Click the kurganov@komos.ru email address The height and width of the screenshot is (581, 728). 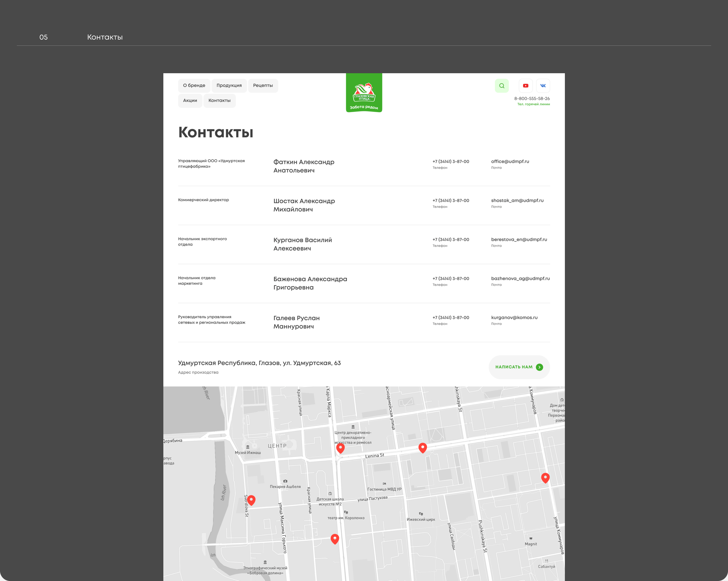coord(514,318)
